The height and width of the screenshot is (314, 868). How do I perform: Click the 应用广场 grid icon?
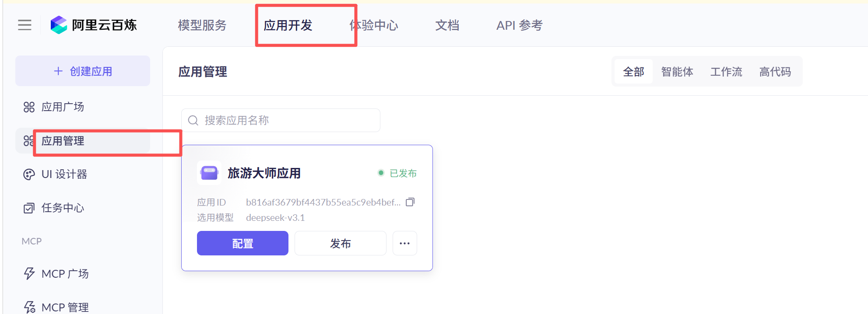[29, 107]
